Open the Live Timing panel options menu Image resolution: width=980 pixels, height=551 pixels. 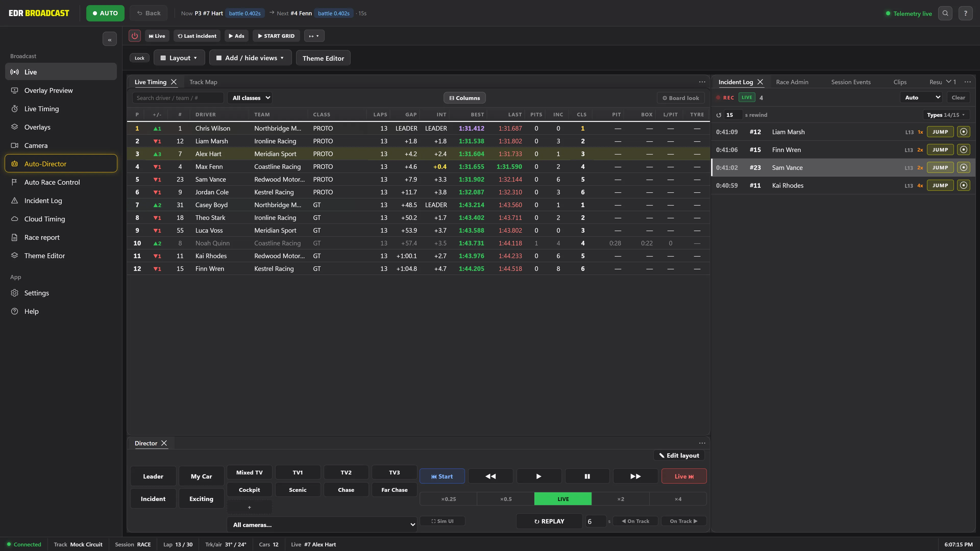click(x=702, y=82)
